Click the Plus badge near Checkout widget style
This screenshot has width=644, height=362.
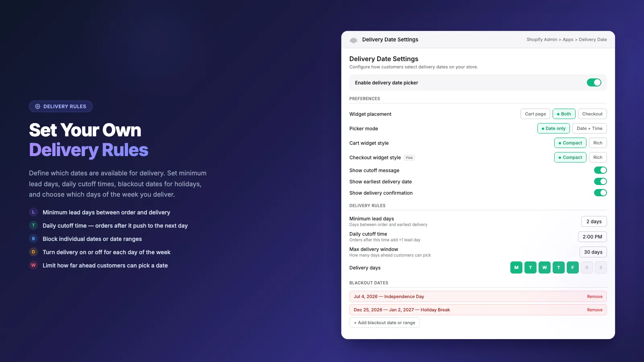[x=409, y=158]
